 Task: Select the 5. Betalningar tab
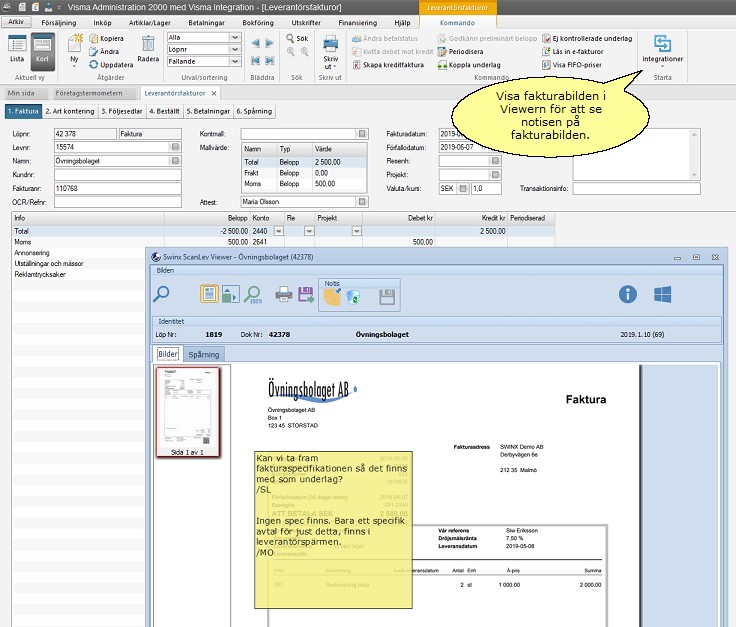[x=208, y=111]
